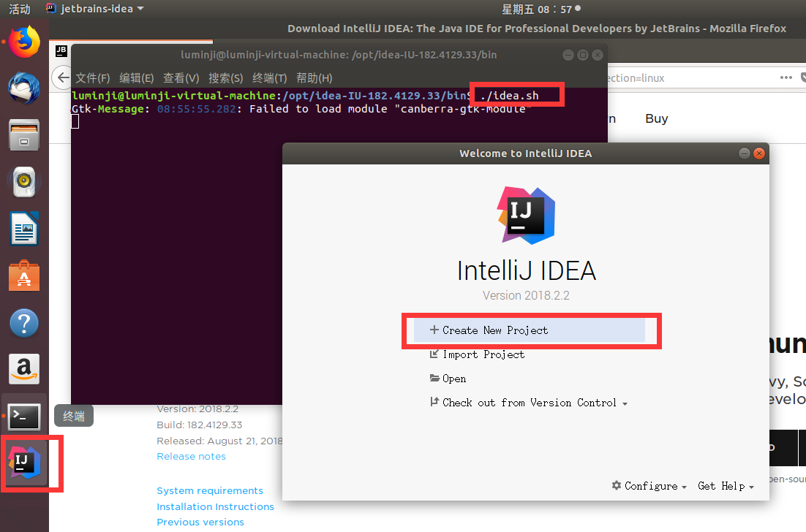Maximize the terminal window

coord(583,55)
